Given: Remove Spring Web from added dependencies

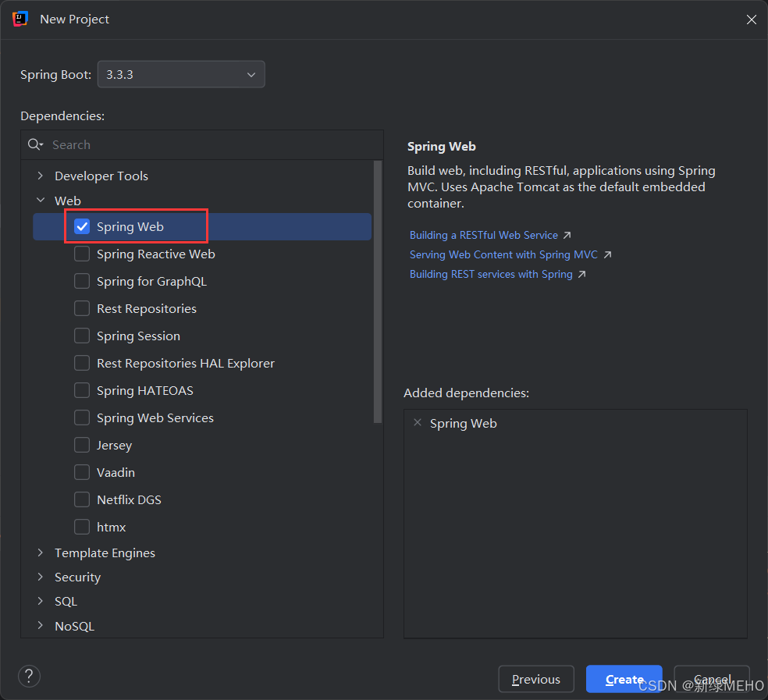Looking at the screenshot, I should coord(418,423).
